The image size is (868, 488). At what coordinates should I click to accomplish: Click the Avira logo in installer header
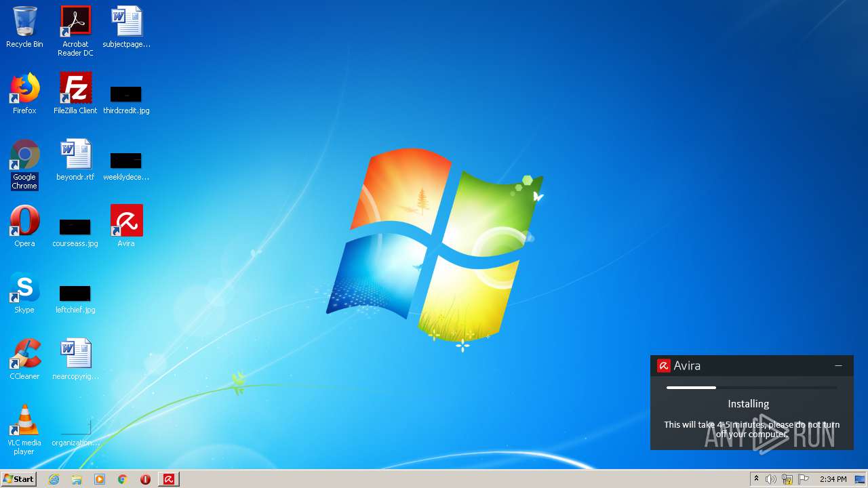664,366
